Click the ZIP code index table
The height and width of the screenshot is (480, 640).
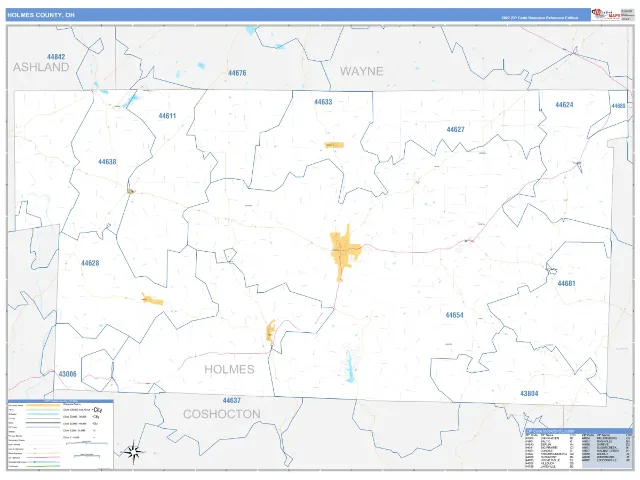coord(578,449)
